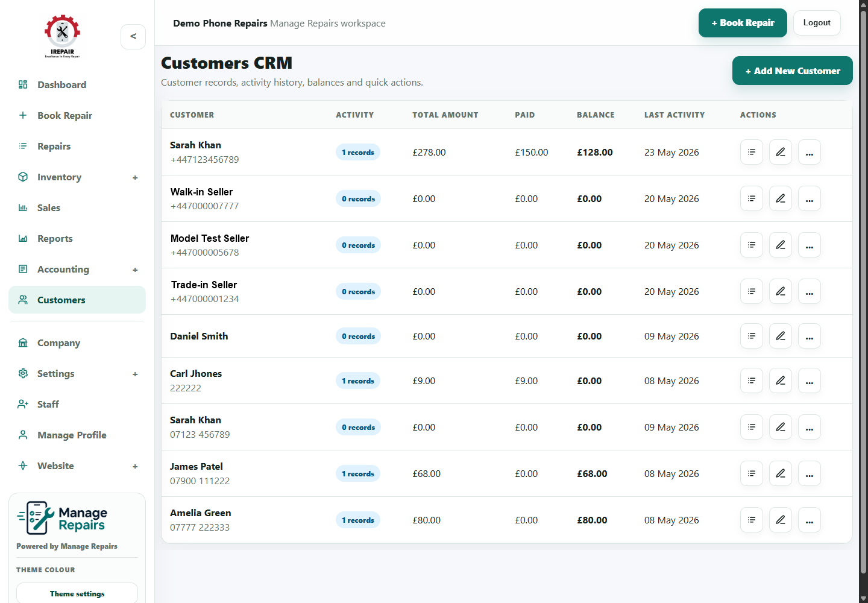
Task: Open more actions for Walk-in Seller
Action: [810, 198]
